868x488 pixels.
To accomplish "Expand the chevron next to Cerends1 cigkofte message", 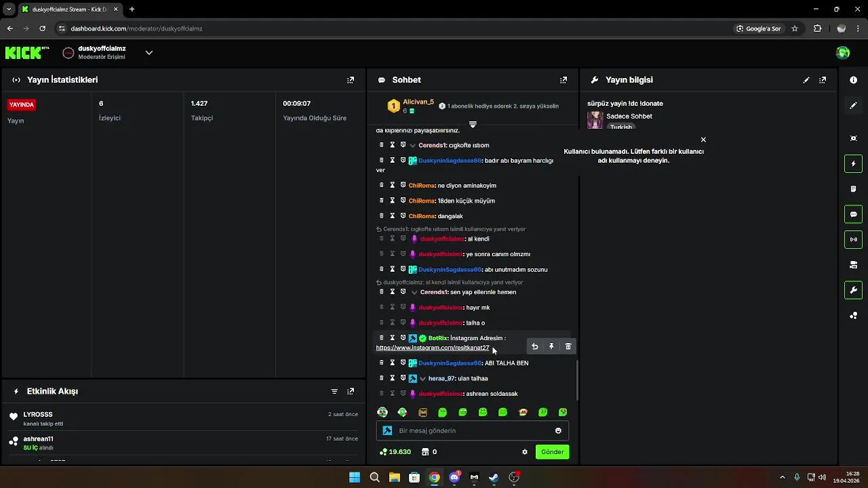I will pos(412,146).
